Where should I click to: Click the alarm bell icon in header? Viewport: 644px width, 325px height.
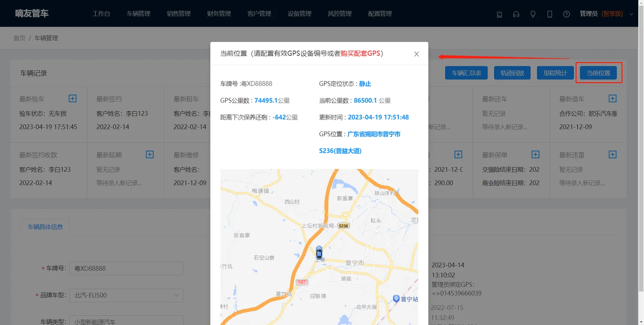499,14
